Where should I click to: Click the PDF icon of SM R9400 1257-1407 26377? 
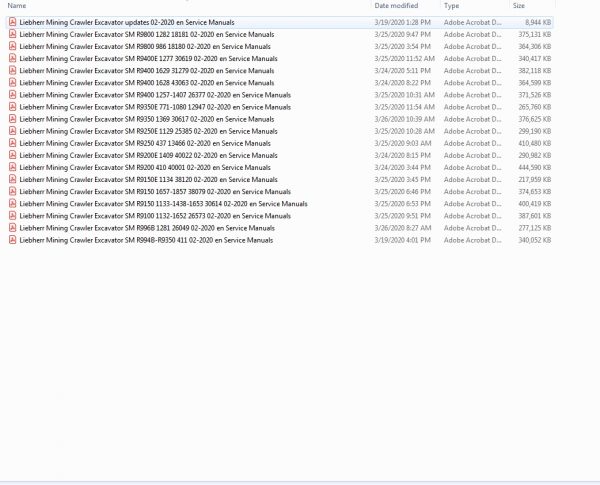(x=13, y=95)
